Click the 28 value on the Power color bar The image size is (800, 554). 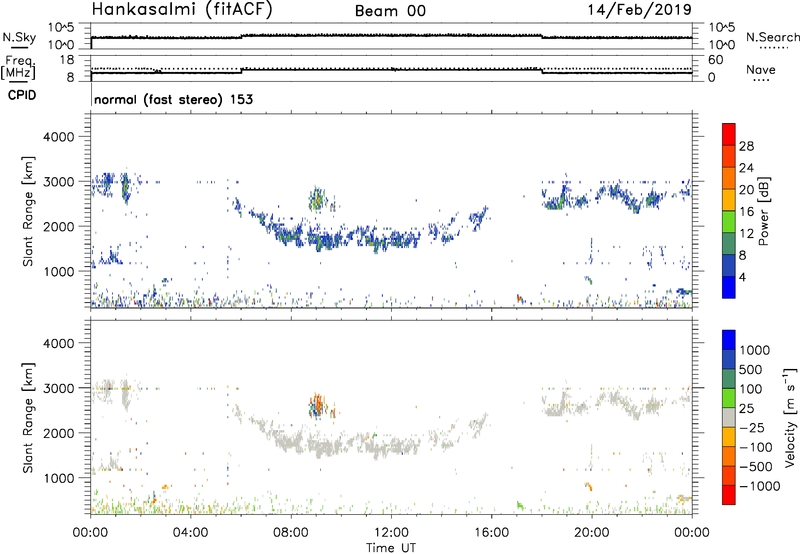(x=746, y=146)
